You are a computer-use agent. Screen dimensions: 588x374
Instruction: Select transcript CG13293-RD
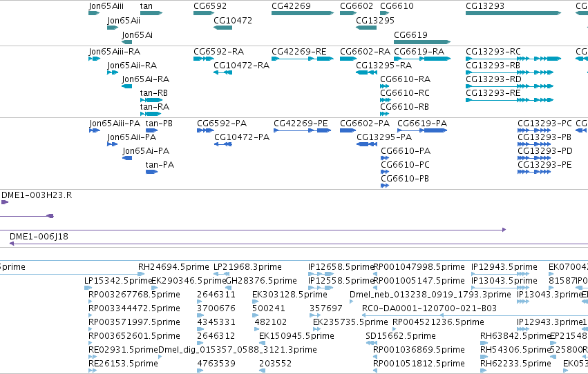(x=509, y=86)
